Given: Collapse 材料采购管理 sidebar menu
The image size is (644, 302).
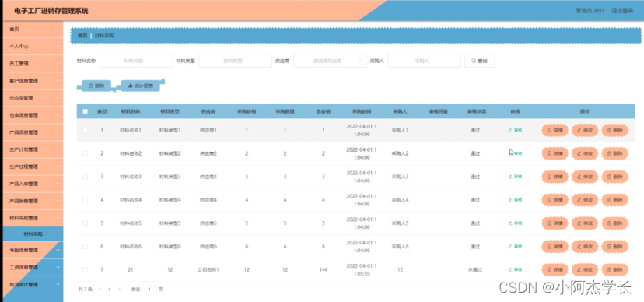Looking at the screenshot, I should tap(33, 218).
